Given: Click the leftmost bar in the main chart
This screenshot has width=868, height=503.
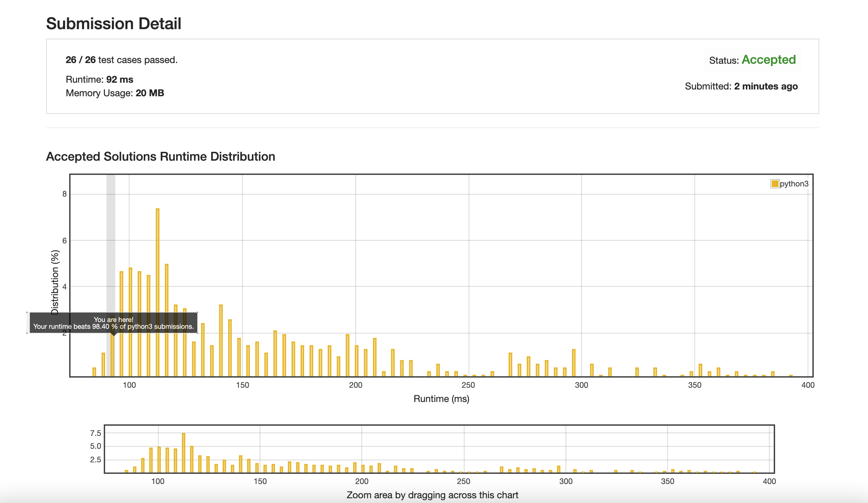Looking at the screenshot, I should coord(94,372).
